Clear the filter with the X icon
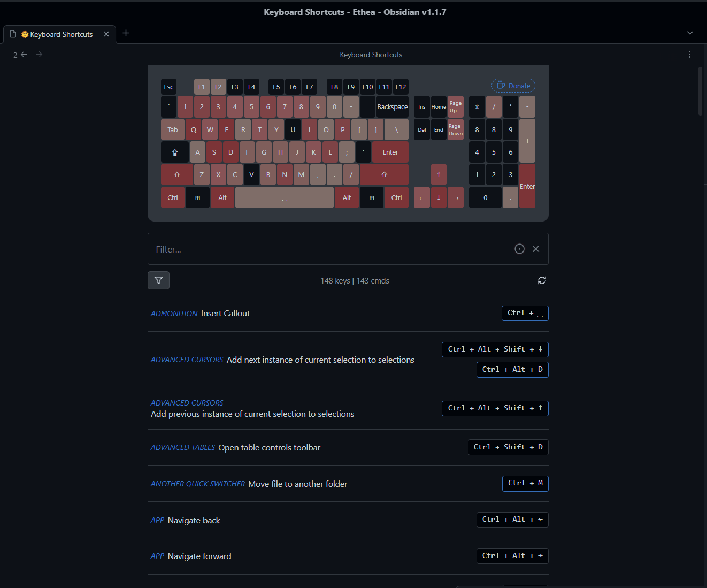The image size is (707, 588). 536,249
